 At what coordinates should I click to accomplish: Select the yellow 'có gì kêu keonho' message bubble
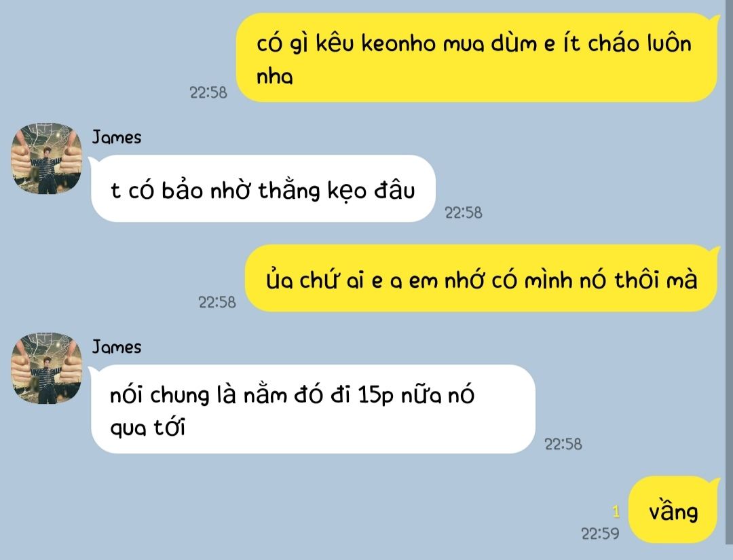(x=477, y=58)
